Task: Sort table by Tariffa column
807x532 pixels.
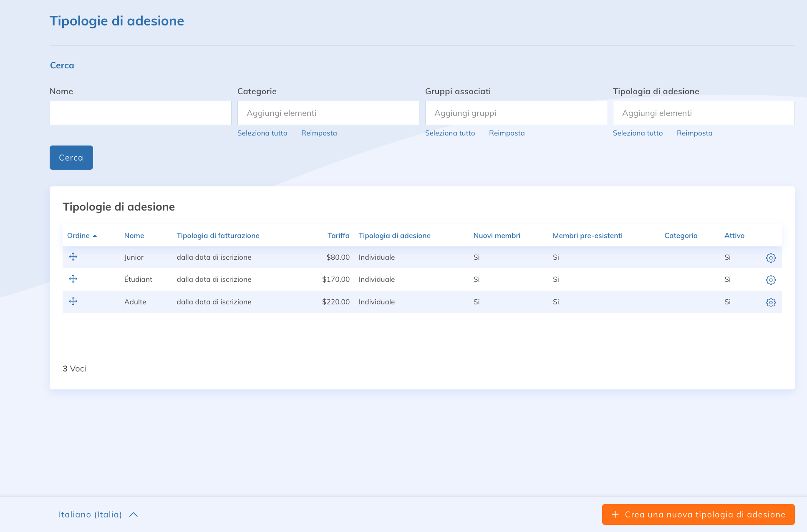Action: pyautogui.click(x=338, y=236)
